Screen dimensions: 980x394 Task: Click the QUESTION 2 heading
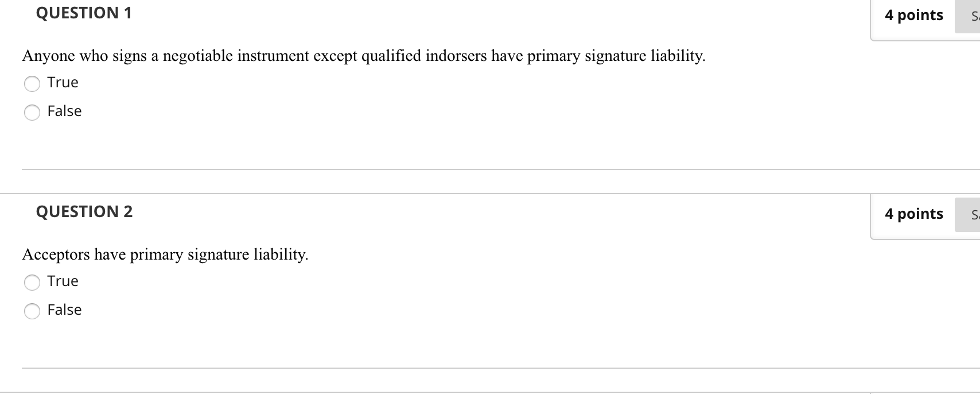84,211
